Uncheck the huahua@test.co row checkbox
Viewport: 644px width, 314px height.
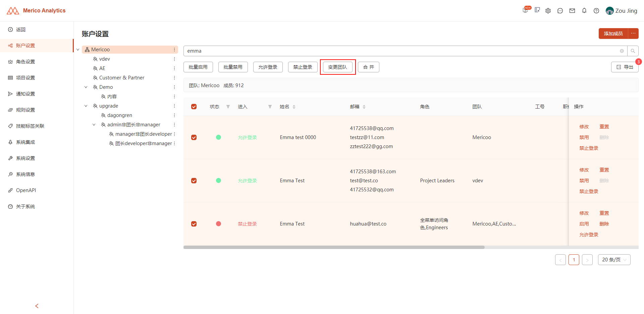coord(194,224)
